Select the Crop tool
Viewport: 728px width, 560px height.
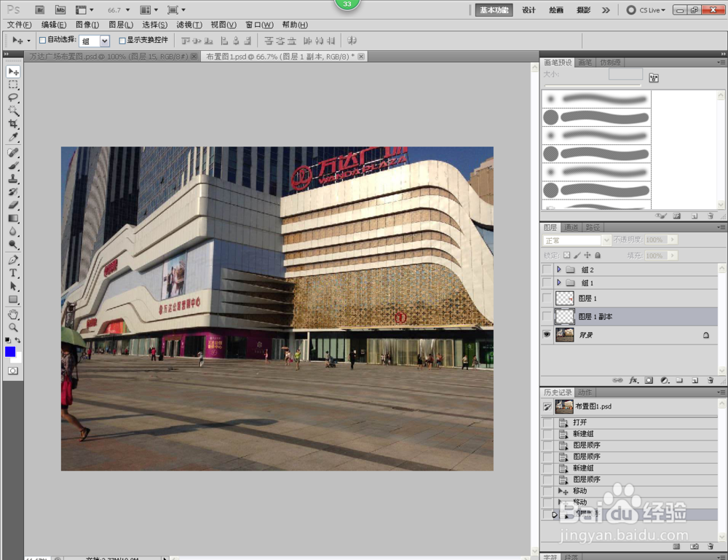coord(13,124)
